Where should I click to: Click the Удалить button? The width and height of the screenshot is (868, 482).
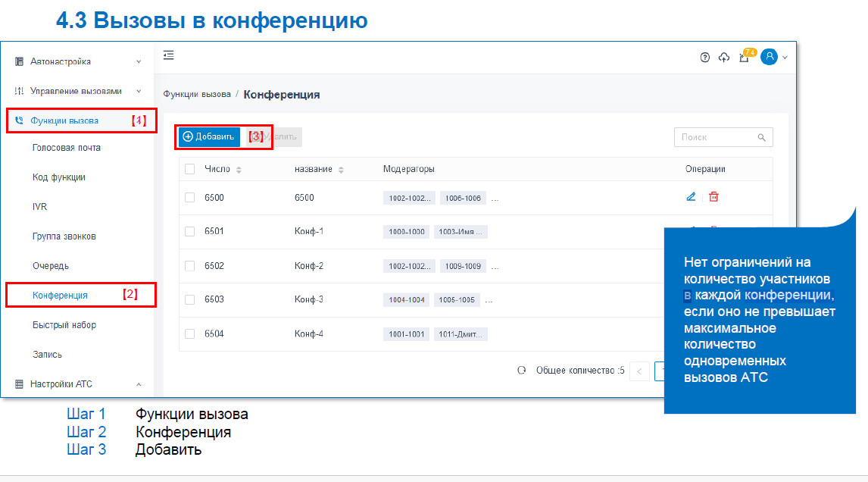[x=275, y=137]
